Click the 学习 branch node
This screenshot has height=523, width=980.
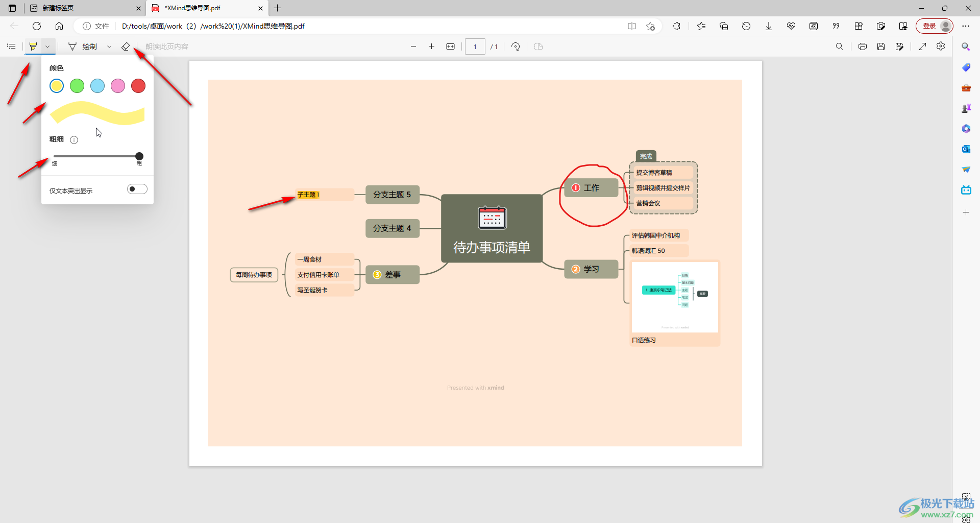click(x=591, y=269)
